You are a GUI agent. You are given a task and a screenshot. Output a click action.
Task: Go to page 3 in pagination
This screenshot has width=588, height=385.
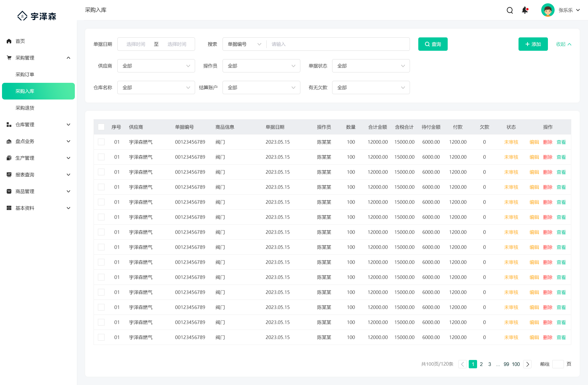tap(489, 364)
